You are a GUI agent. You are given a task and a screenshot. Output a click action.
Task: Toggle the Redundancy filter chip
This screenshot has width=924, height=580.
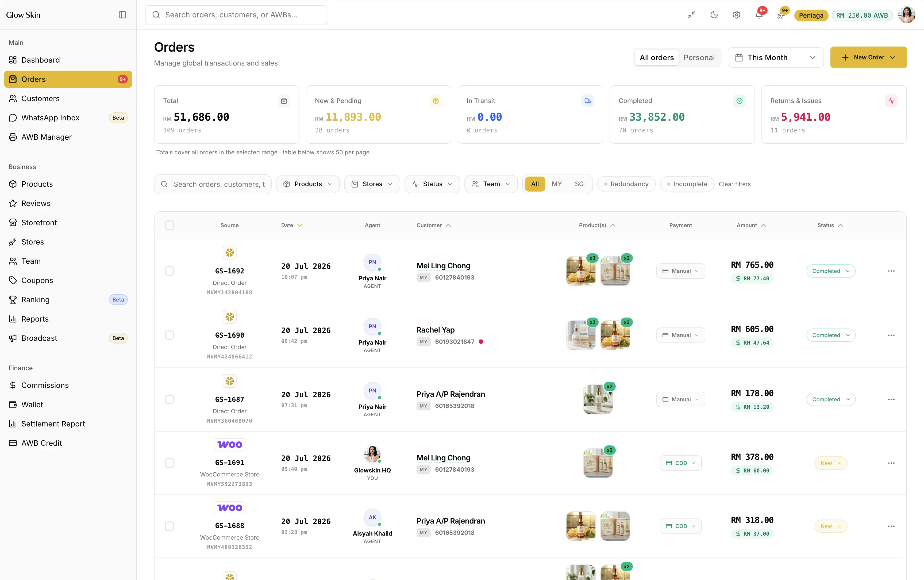(626, 184)
